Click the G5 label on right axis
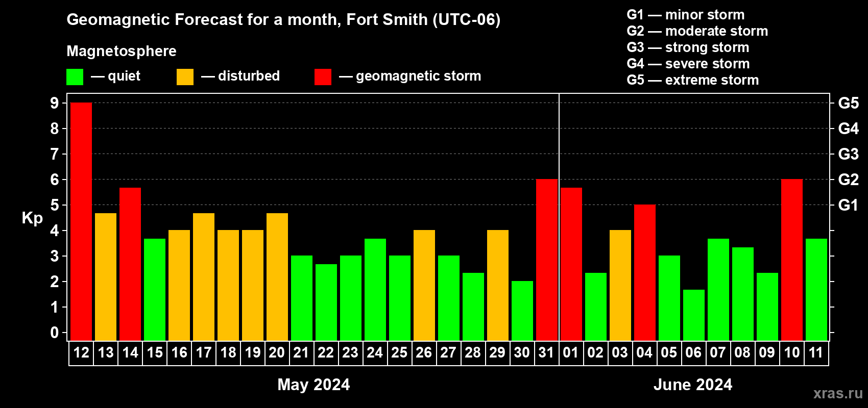Image resolution: width=868 pixels, height=408 pixels. (x=849, y=103)
